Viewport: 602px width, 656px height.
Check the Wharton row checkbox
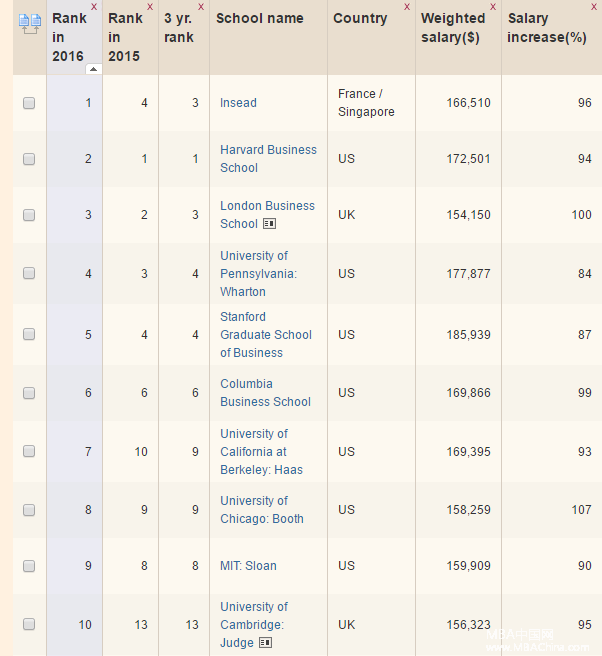coord(29,273)
